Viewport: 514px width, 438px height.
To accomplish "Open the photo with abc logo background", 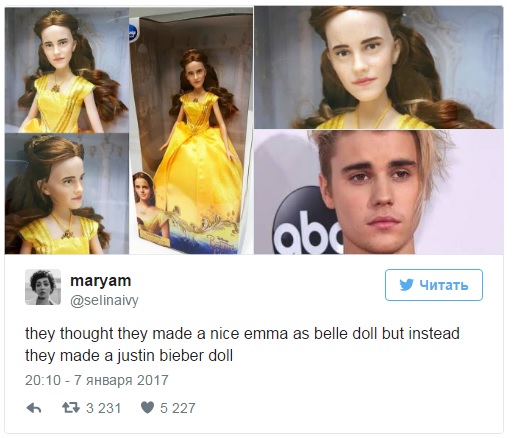I will coord(378,192).
